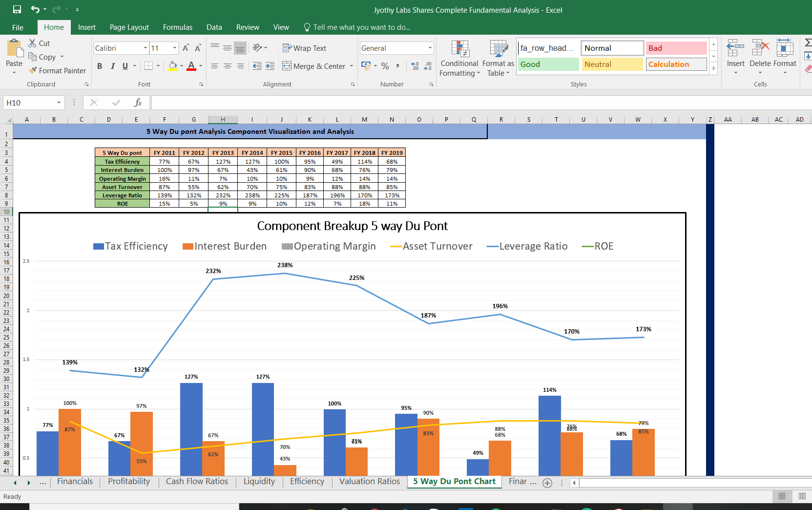Switch to Normal view in status bar

(782, 496)
